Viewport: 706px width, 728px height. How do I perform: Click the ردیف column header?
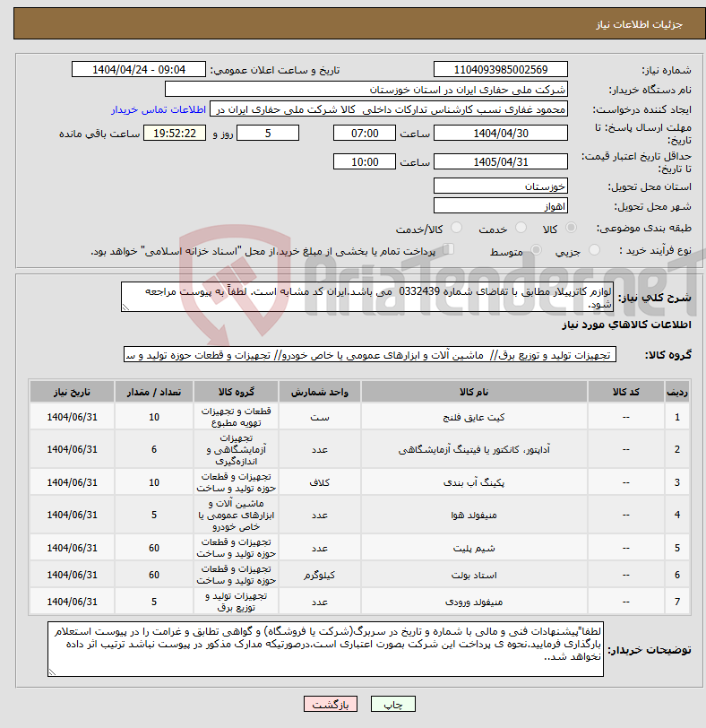[677, 392]
